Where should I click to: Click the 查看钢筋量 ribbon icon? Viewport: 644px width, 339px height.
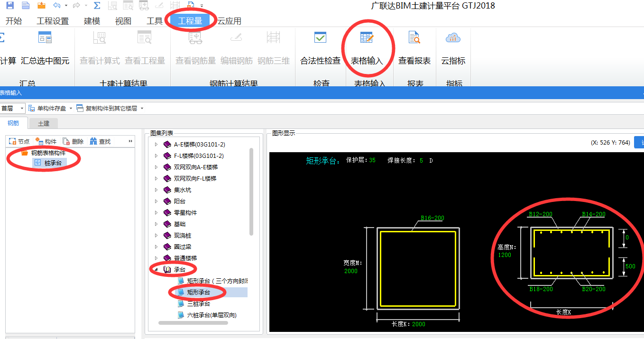click(195, 38)
